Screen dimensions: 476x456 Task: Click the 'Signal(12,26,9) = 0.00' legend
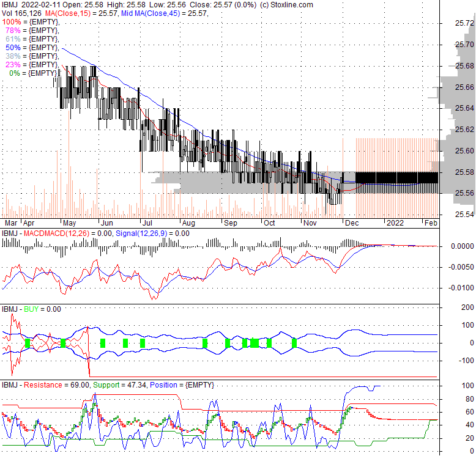tap(153, 234)
